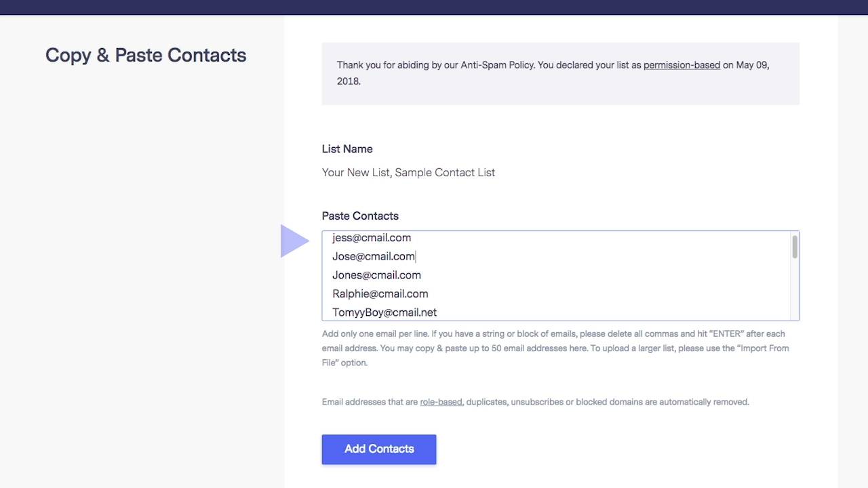
Task: Click the Jose@cmail.com entry
Action: 373,256
